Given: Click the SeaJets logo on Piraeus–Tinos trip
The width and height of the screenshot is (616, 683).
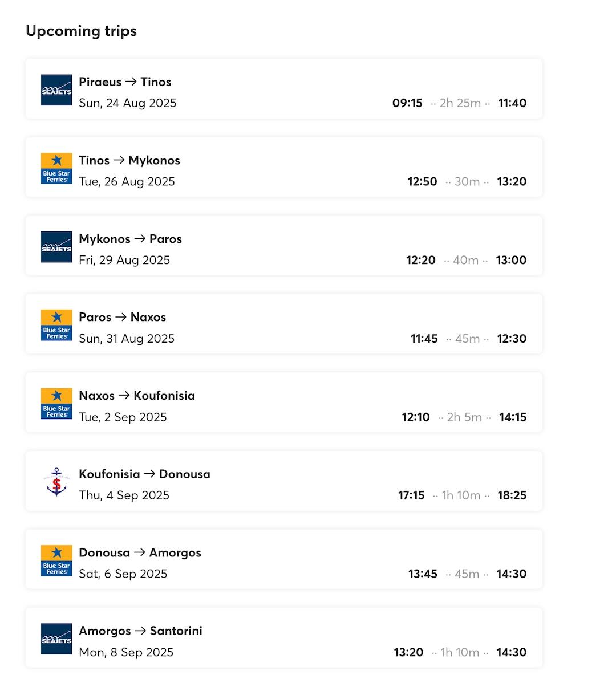Looking at the screenshot, I should (x=56, y=90).
